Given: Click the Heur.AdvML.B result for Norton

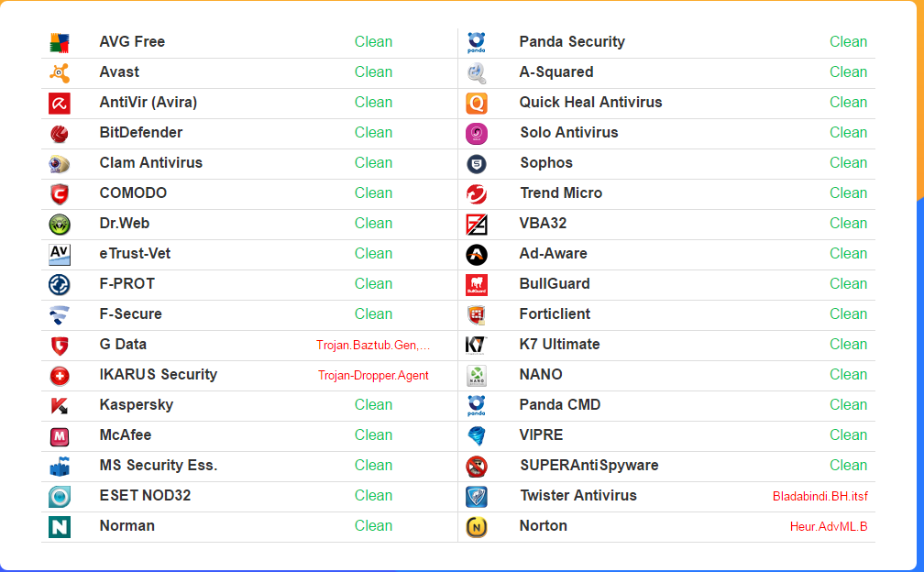Looking at the screenshot, I should pyautogui.click(x=828, y=527).
